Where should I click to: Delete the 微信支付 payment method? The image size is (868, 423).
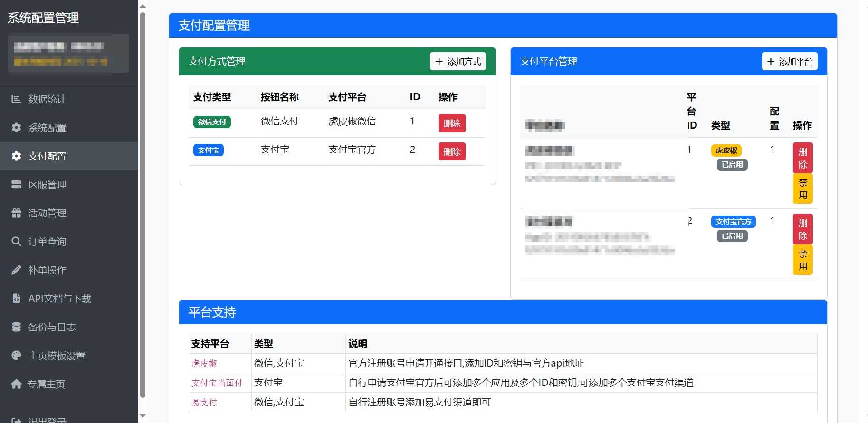[451, 123]
